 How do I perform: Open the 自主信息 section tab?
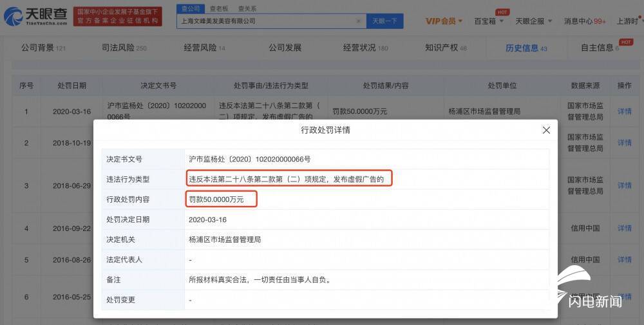pyautogui.click(x=600, y=48)
